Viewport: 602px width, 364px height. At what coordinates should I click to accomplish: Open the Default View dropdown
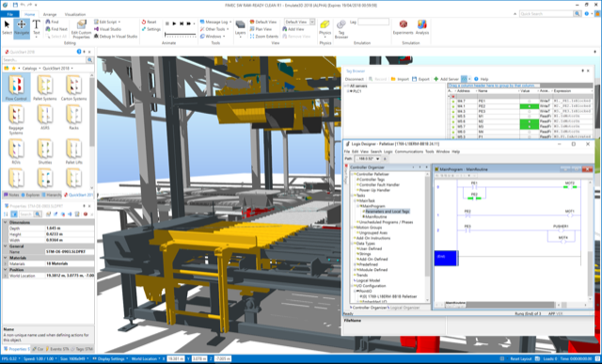300,22
